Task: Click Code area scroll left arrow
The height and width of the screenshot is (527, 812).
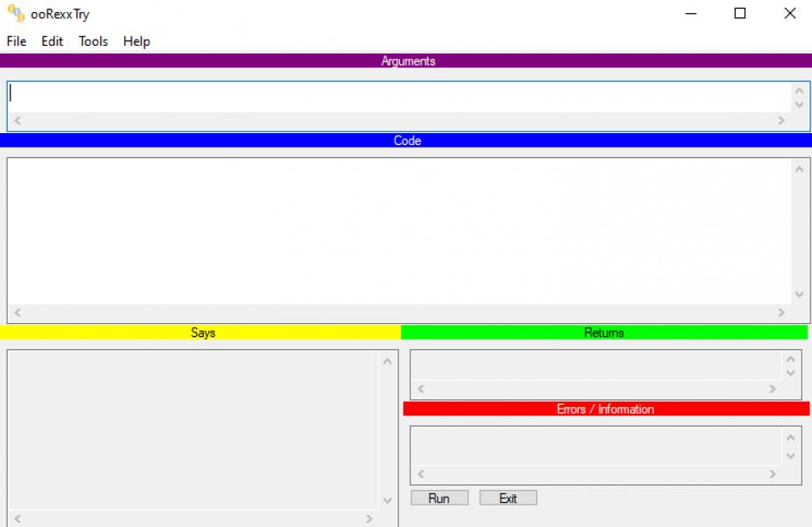Action: (17, 313)
